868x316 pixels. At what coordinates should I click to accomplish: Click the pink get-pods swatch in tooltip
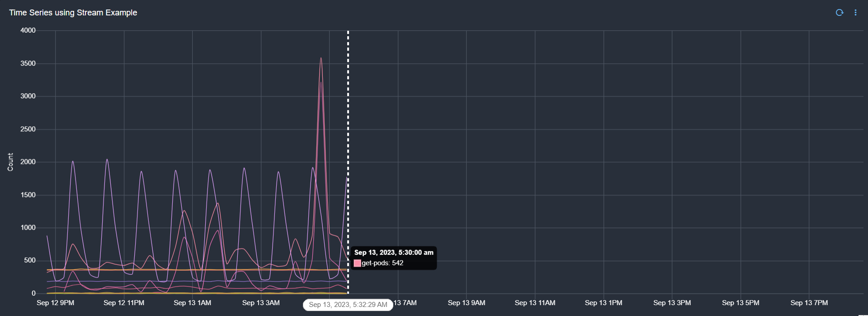(357, 263)
